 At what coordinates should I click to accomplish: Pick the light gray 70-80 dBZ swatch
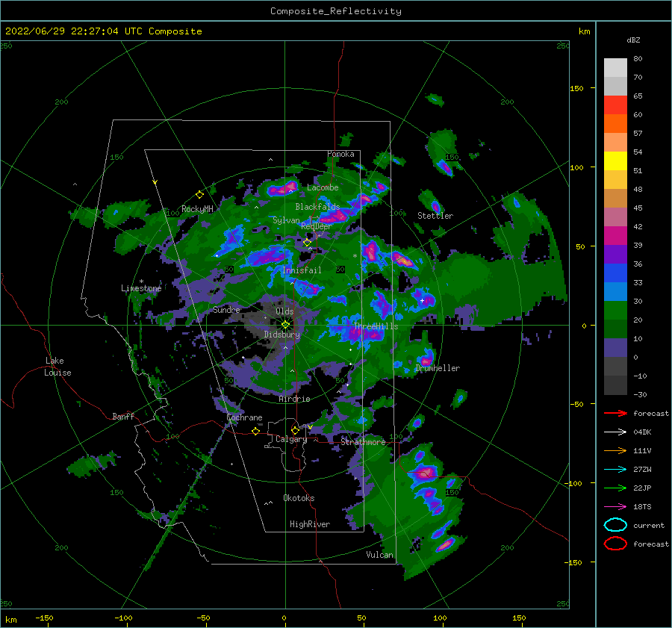tap(615, 68)
